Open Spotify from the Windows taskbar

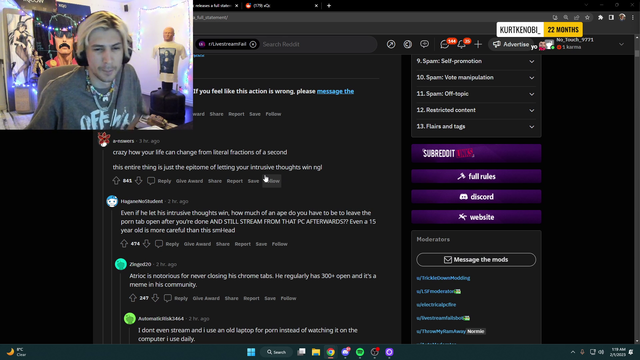[x=360, y=352]
